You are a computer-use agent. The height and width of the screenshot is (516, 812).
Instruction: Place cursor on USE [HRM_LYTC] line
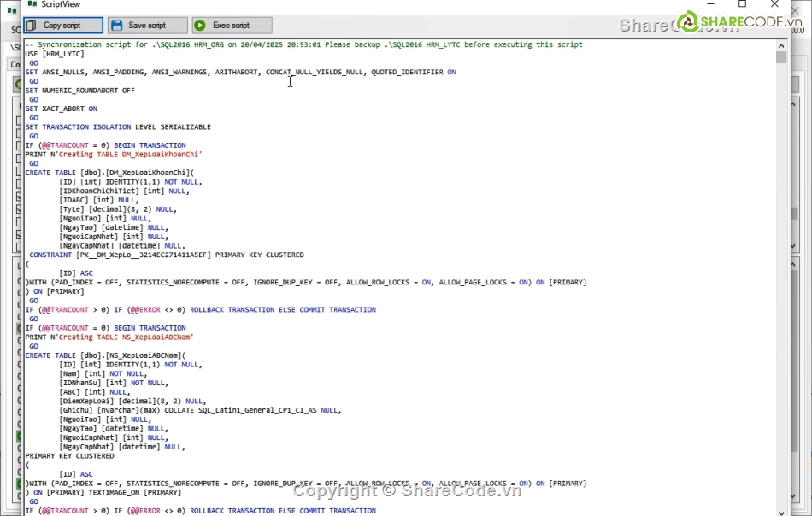pos(55,54)
